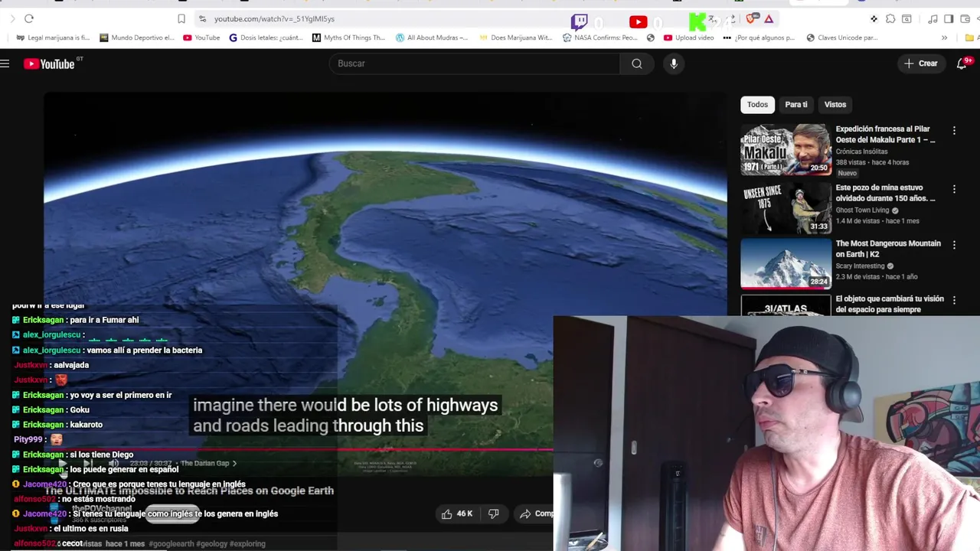Screen dimensions: 980x551
Task: Open options for El objeto que cambiará video
Action: [x=954, y=301]
